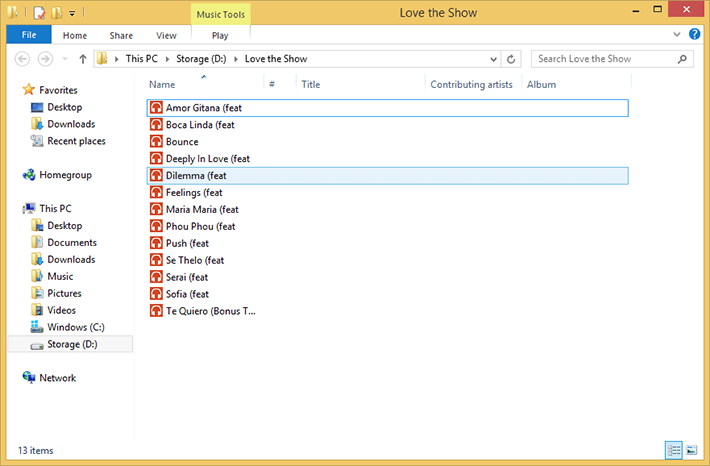Select This PC in the navigation pane

[55, 209]
